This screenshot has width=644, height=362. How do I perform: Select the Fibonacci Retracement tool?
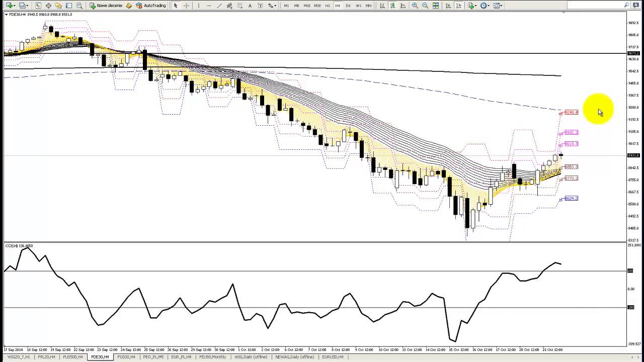coord(239,6)
